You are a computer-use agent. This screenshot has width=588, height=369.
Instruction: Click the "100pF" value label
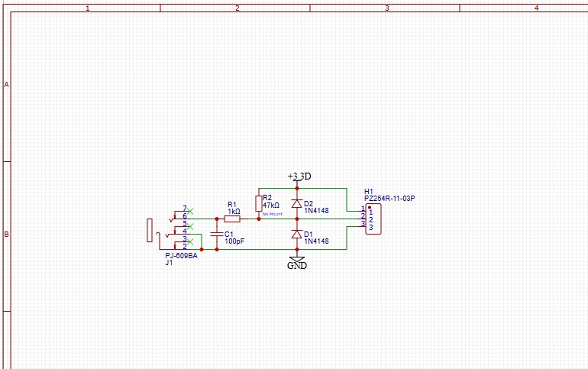pyautogui.click(x=234, y=241)
